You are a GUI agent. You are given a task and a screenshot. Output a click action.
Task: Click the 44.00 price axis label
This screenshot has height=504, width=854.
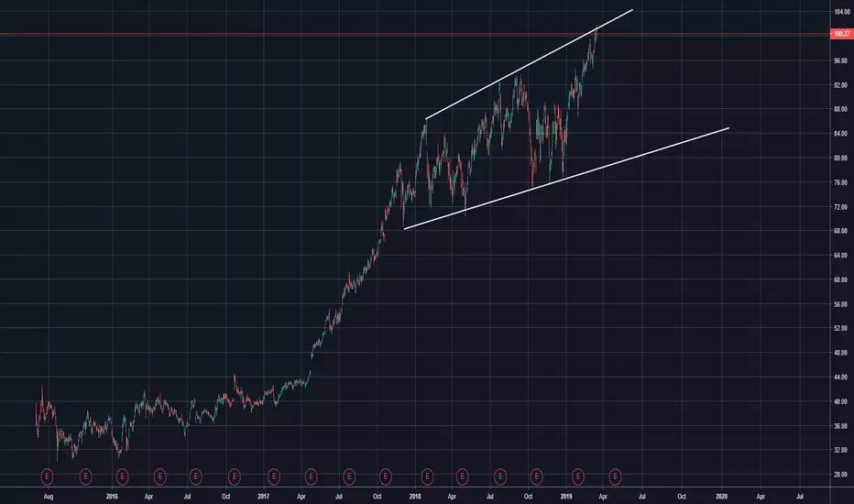[x=840, y=377]
